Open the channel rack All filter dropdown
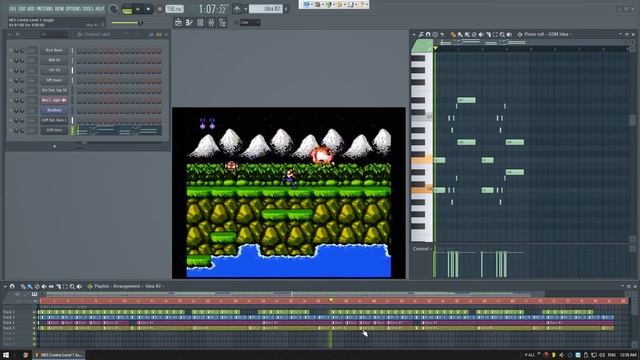The height and width of the screenshot is (360, 640). pos(54,35)
